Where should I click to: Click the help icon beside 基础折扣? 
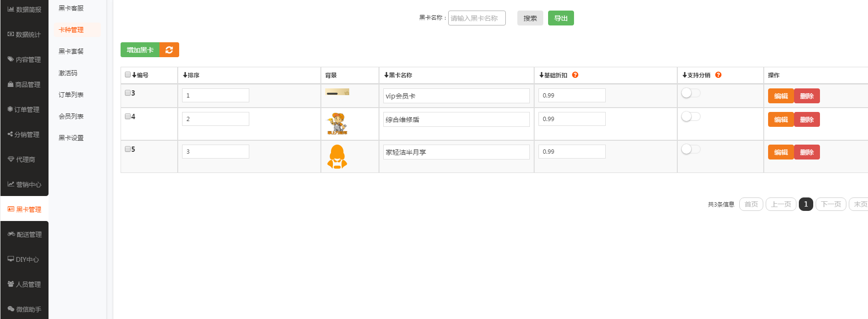[x=575, y=75]
